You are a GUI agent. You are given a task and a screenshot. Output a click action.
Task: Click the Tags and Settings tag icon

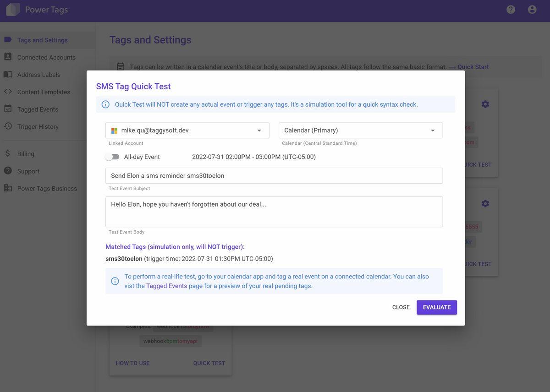pos(8,39)
